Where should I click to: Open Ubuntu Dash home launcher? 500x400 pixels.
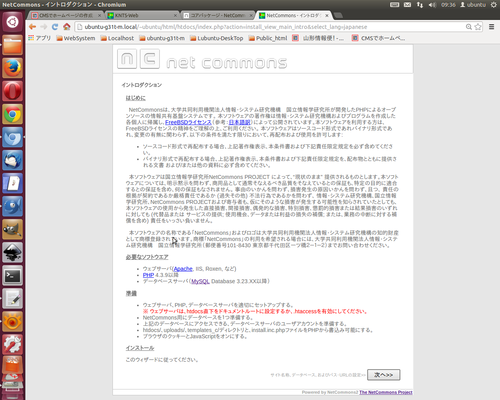(x=12, y=22)
